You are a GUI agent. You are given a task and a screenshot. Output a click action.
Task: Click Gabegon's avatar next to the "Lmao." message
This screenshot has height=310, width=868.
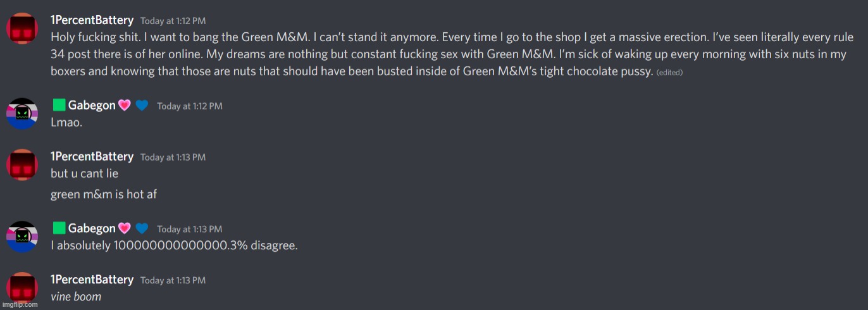(x=23, y=114)
